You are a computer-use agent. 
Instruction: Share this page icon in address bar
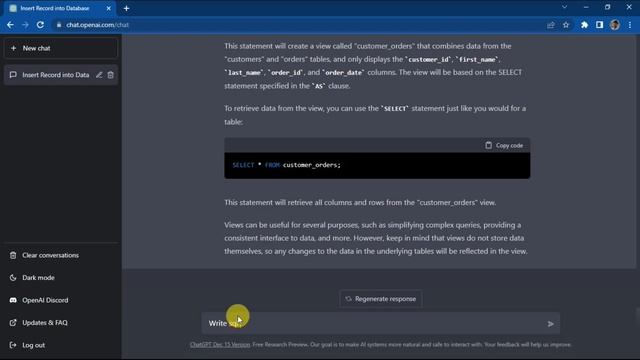551,25
